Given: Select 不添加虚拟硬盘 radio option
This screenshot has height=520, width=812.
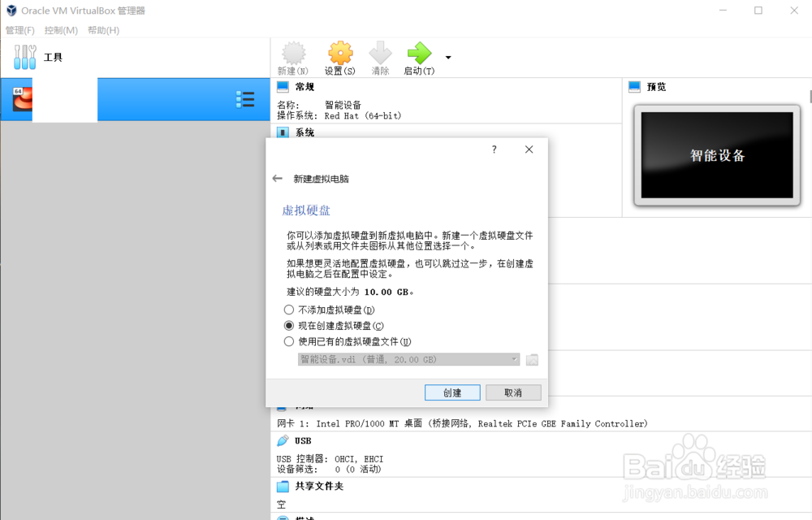Looking at the screenshot, I should tap(289, 310).
